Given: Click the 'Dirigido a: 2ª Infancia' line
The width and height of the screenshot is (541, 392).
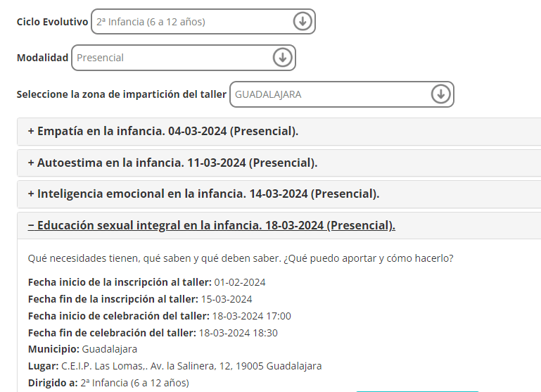Looking at the screenshot, I should pyautogui.click(x=108, y=383).
